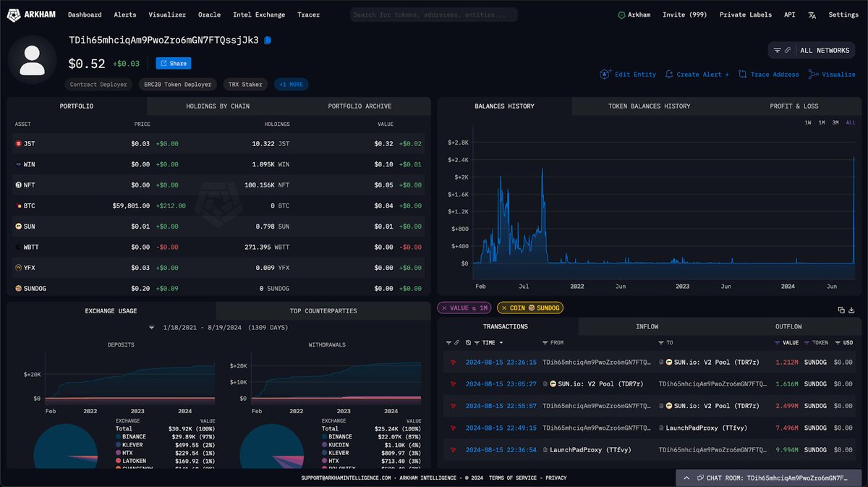
Task: Open the Visualize graph view
Action: pos(832,74)
